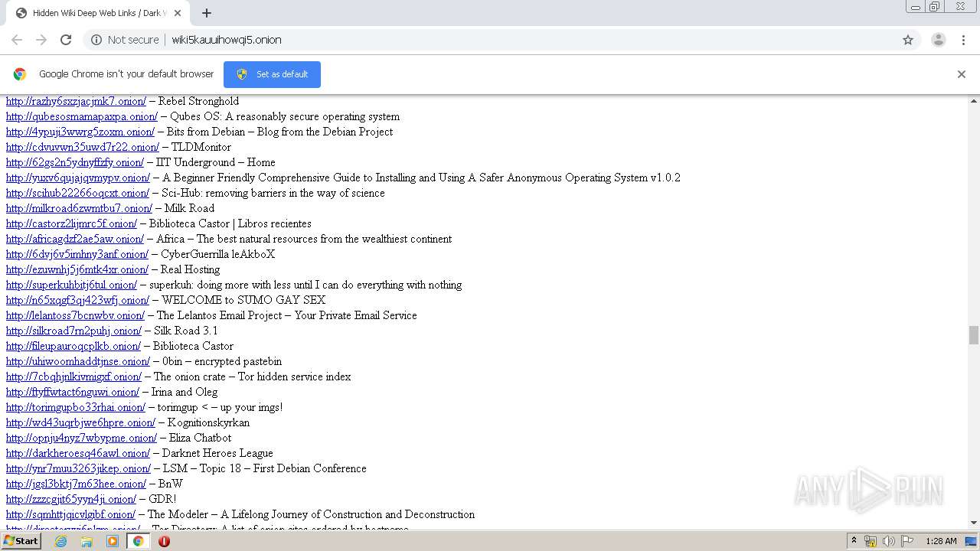Open the scihub22266oqcxt.onion link
This screenshot has height=551, width=980.
point(77,193)
